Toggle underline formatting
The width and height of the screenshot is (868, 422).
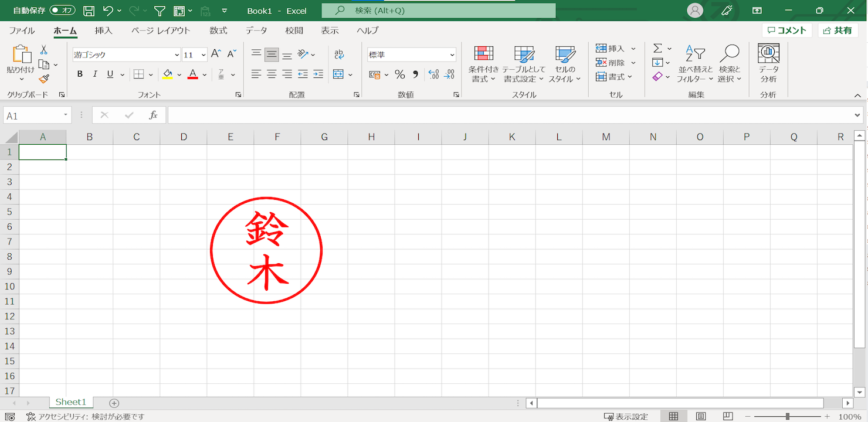(x=109, y=74)
